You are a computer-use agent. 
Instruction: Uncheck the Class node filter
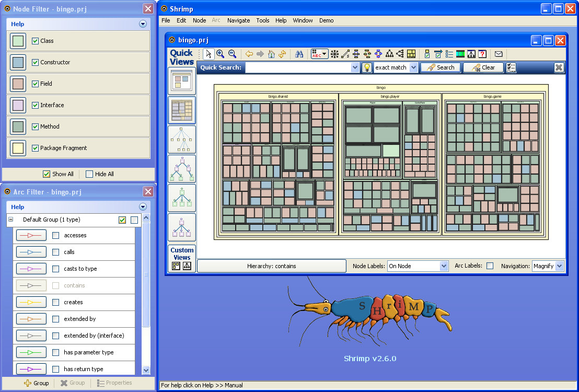pyautogui.click(x=36, y=41)
